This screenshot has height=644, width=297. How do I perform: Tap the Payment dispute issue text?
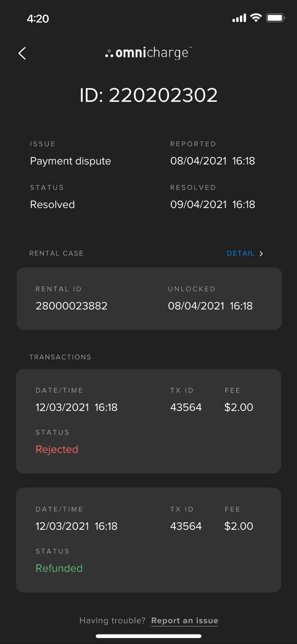(71, 161)
